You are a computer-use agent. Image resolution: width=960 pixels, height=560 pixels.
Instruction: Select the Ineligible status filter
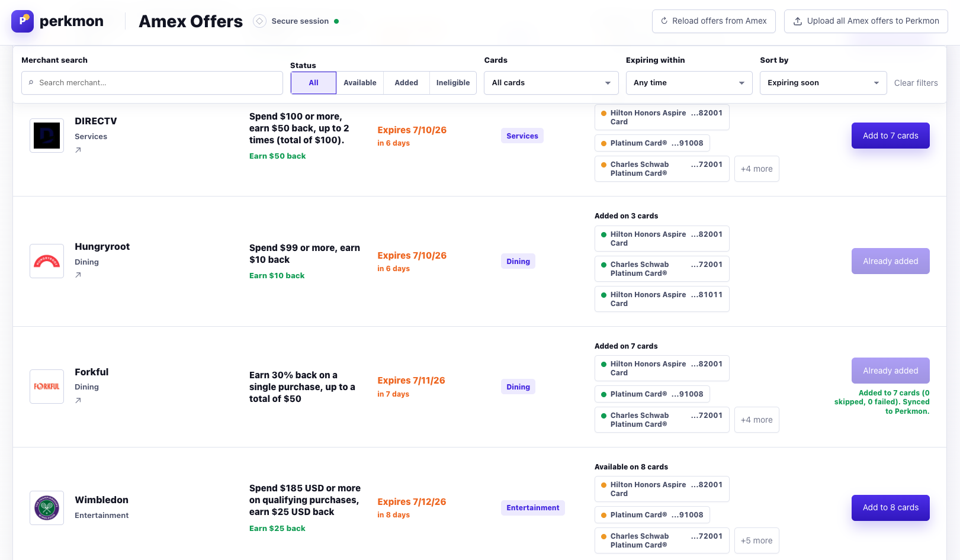pyautogui.click(x=453, y=83)
